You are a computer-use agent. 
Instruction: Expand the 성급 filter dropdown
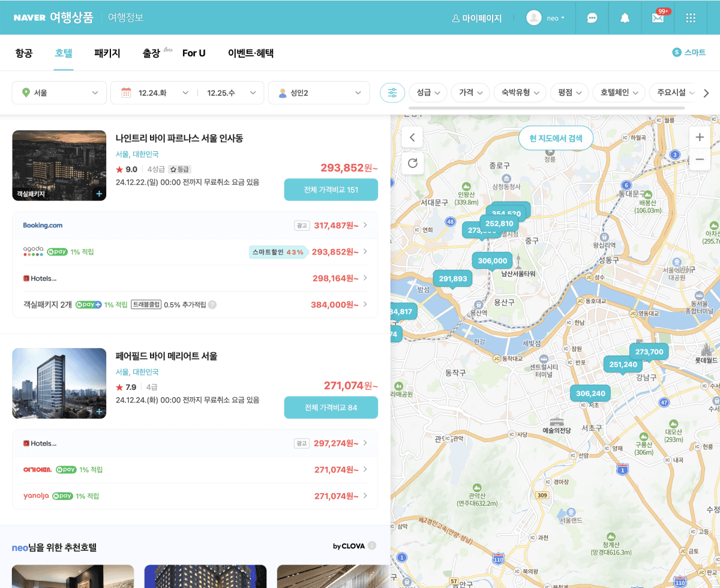(x=428, y=93)
